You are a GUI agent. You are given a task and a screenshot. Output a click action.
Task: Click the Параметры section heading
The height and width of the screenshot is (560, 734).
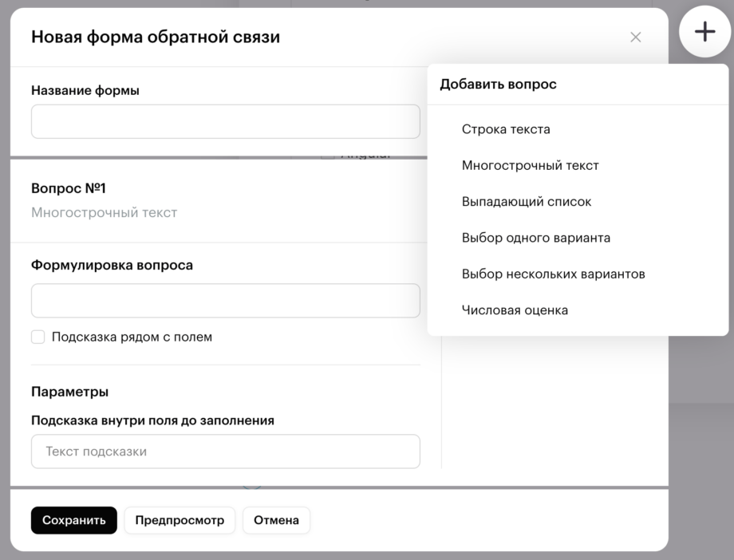coord(70,392)
